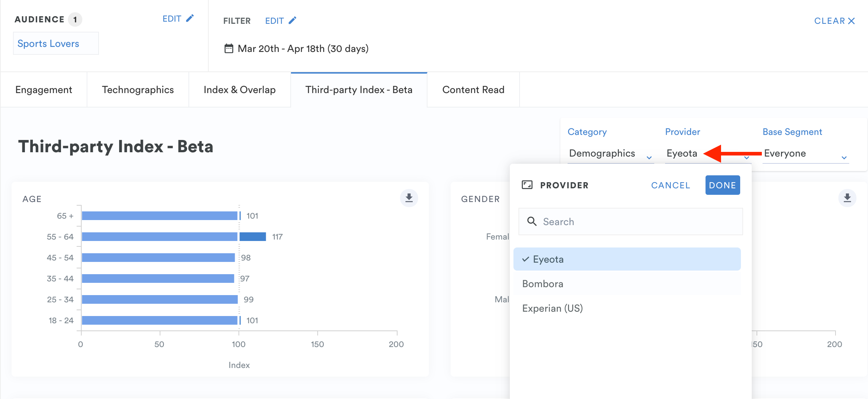868x399 pixels.
Task: Click the Third-party Index - Beta heading
Action: tap(116, 146)
